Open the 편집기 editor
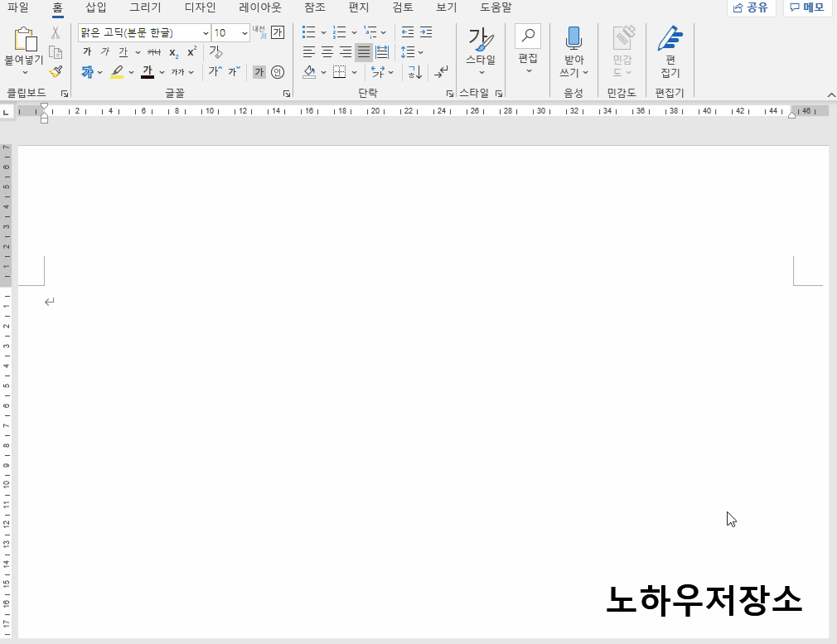Viewport: 837px width, 644px height. click(x=670, y=51)
